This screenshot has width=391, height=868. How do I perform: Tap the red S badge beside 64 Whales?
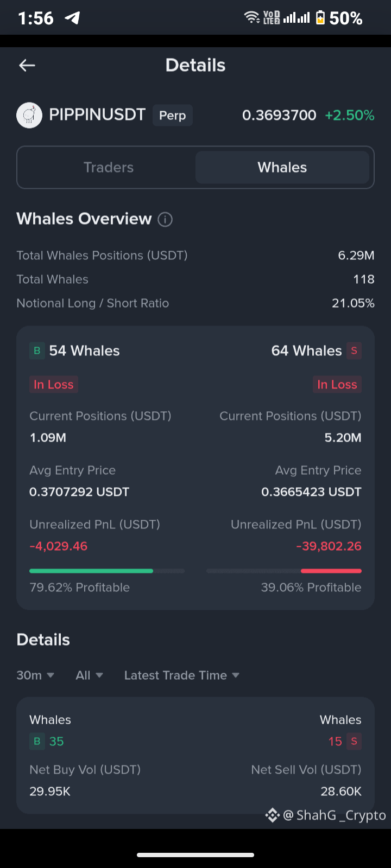pos(354,350)
